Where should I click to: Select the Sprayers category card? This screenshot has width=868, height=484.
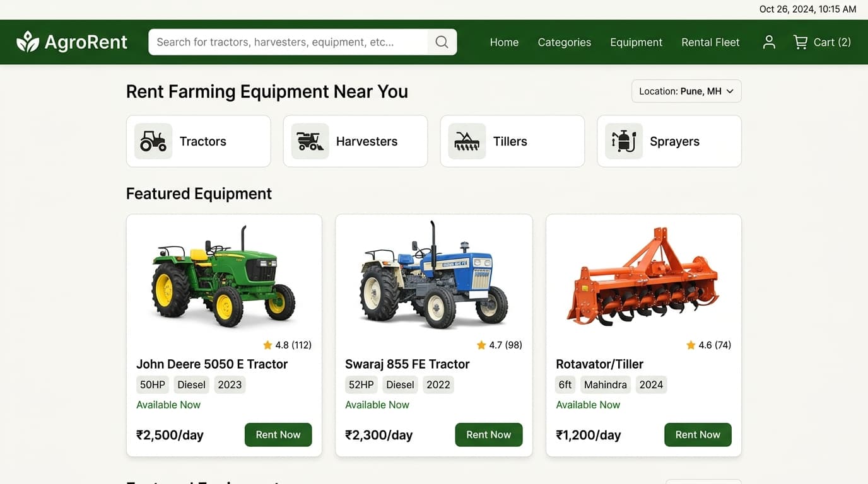669,141
